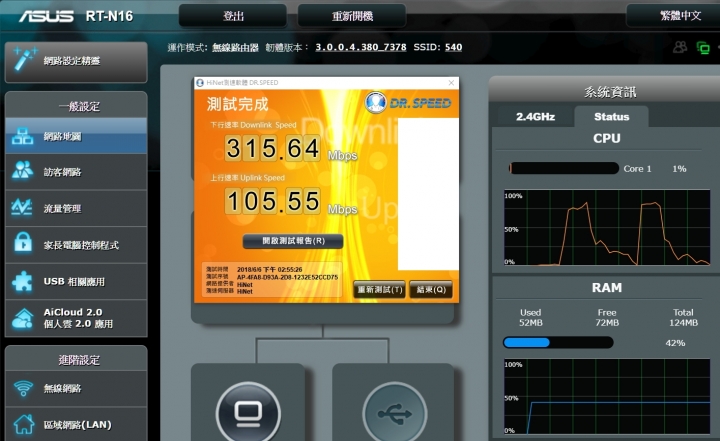Viewport: 720px width, 441px height.
Task: Click the Dr.Speed logo icon
Action: pos(376,102)
